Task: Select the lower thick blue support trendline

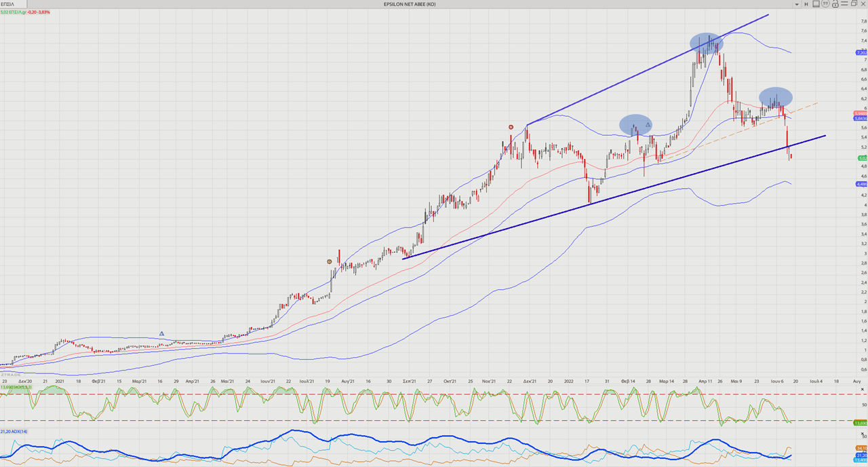Action: tap(614, 197)
